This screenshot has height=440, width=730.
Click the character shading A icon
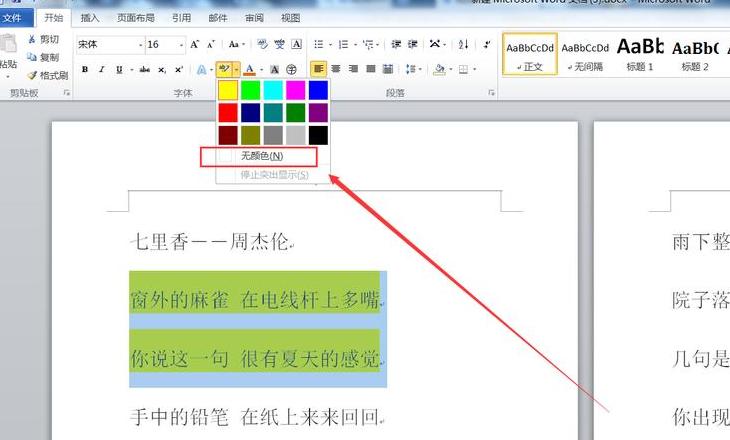(274, 70)
